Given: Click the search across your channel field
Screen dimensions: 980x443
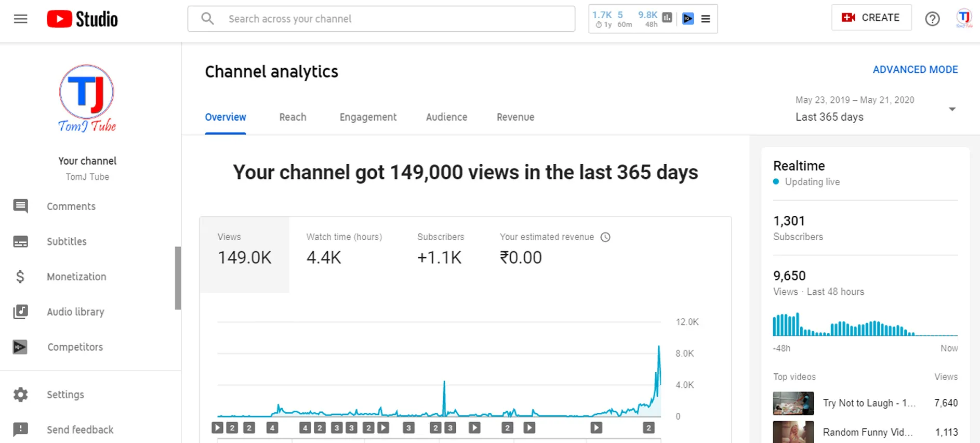Looking at the screenshot, I should click(x=382, y=19).
